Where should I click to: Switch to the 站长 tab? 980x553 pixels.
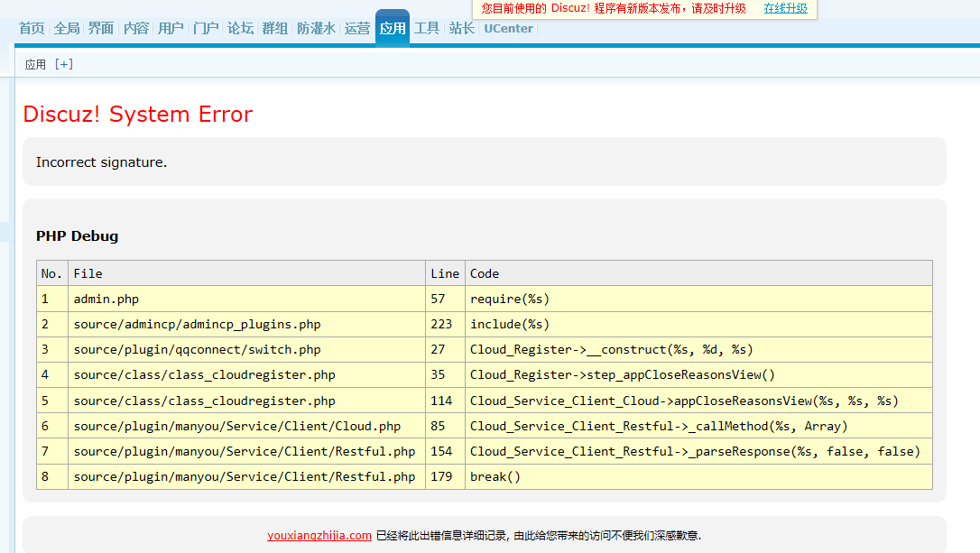click(462, 28)
